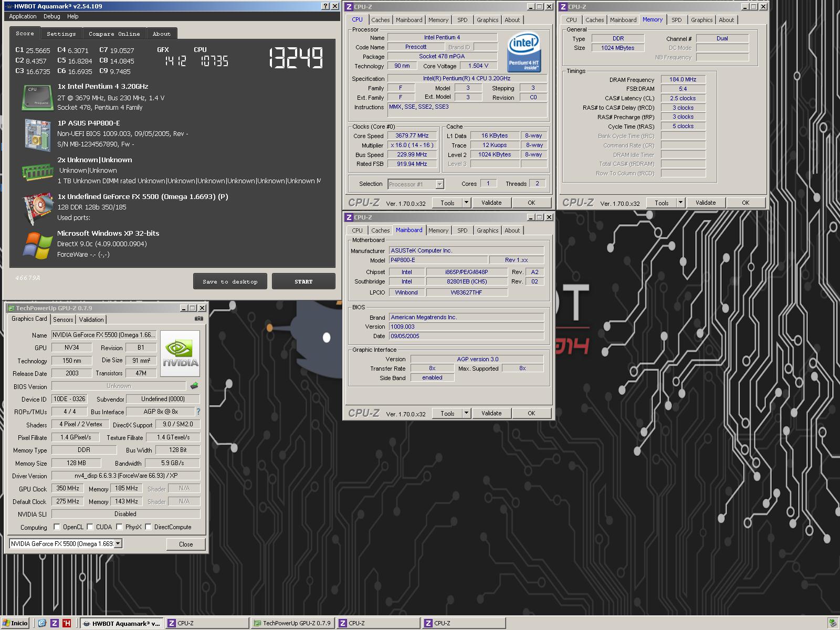Click the CPU-Z Specification field
This screenshot has height=630, width=840.
tap(467, 78)
